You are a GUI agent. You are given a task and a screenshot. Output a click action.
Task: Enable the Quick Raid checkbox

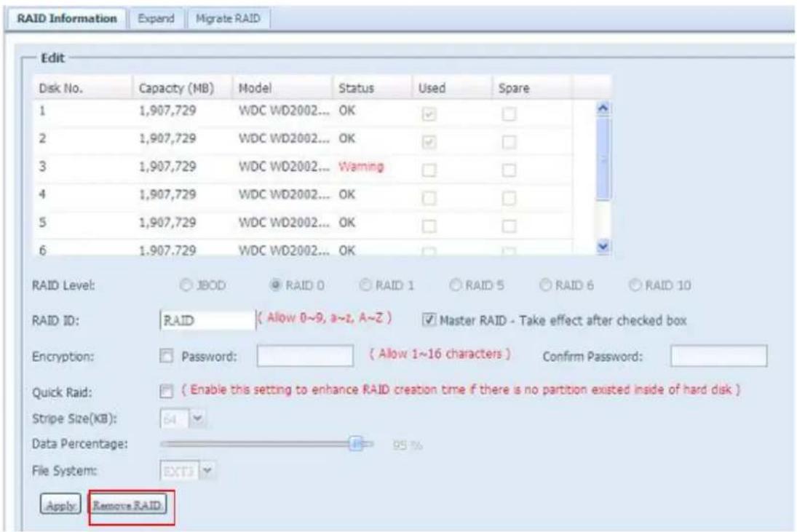pos(166,391)
